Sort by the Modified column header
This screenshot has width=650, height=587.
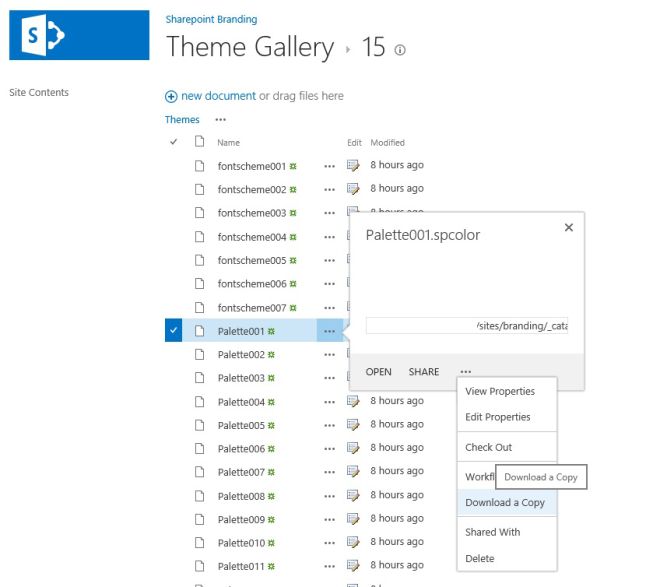387,143
